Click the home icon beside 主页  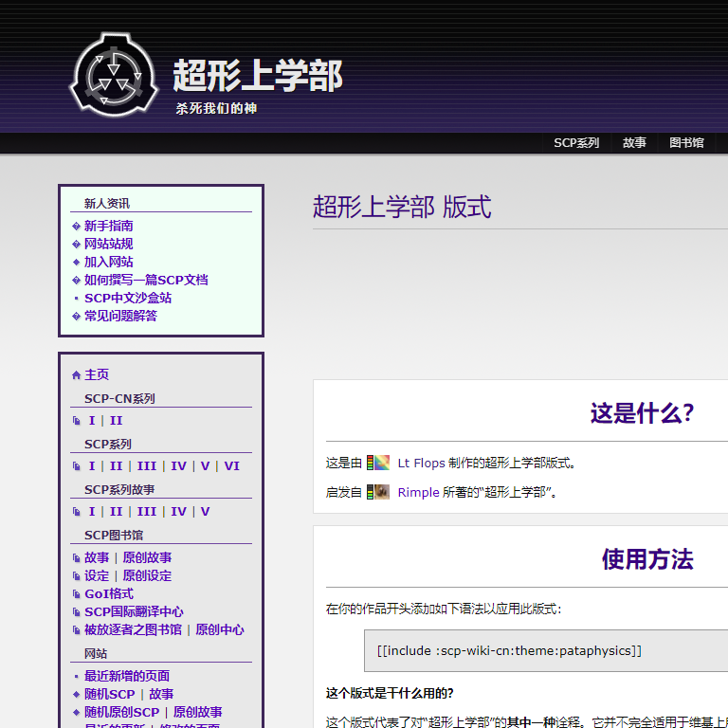coord(76,375)
